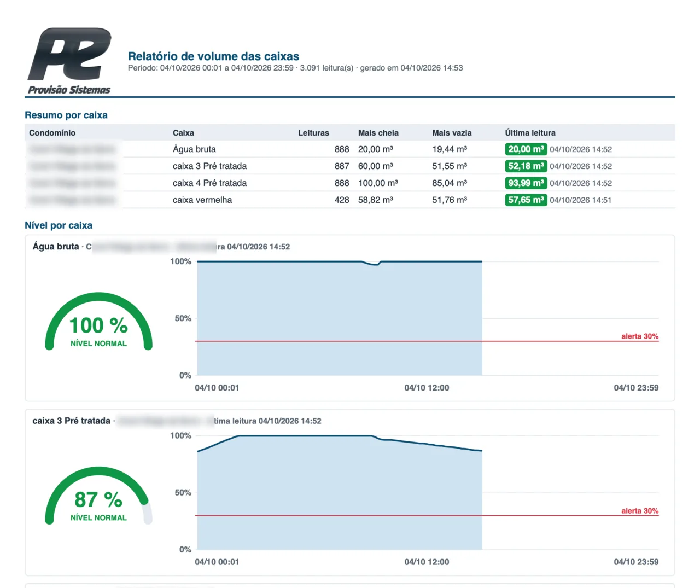Click the "19,44 m³" emptiest value
This screenshot has width=700, height=588.
coord(450,149)
